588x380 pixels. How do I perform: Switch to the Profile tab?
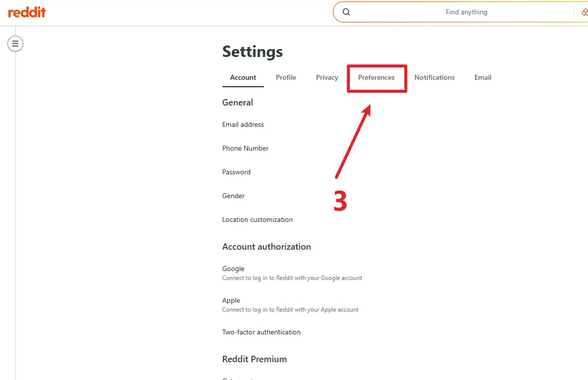[286, 78]
